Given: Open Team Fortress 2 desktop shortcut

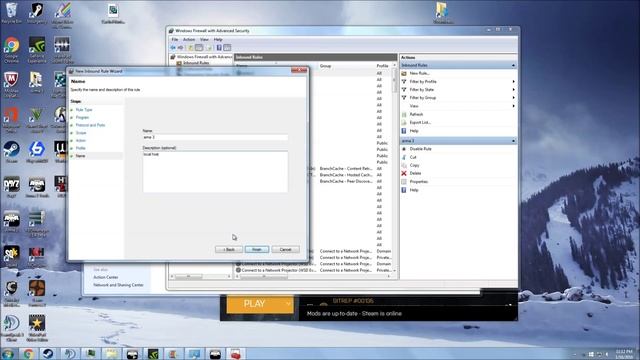Looking at the screenshot, I should point(37,292).
